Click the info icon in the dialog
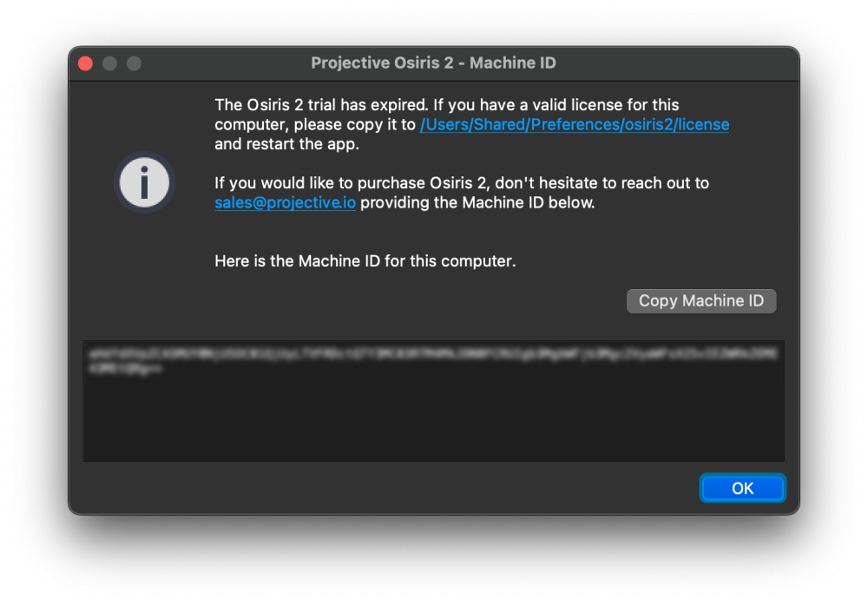This screenshot has width=868, height=605. (x=144, y=183)
